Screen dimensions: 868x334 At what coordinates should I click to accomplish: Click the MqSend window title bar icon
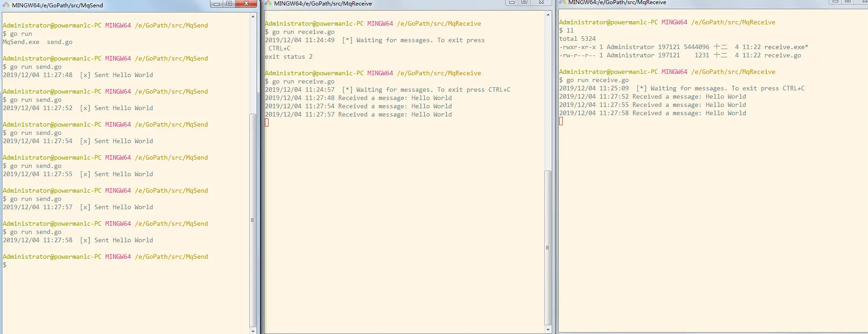point(6,5)
